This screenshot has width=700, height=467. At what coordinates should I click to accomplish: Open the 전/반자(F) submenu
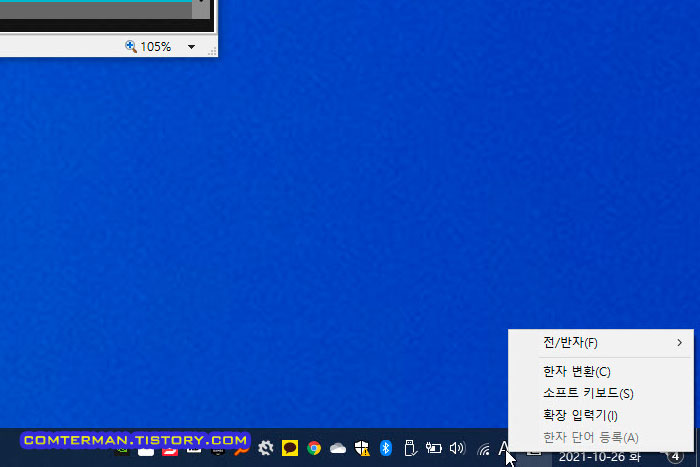tap(601, 342)
